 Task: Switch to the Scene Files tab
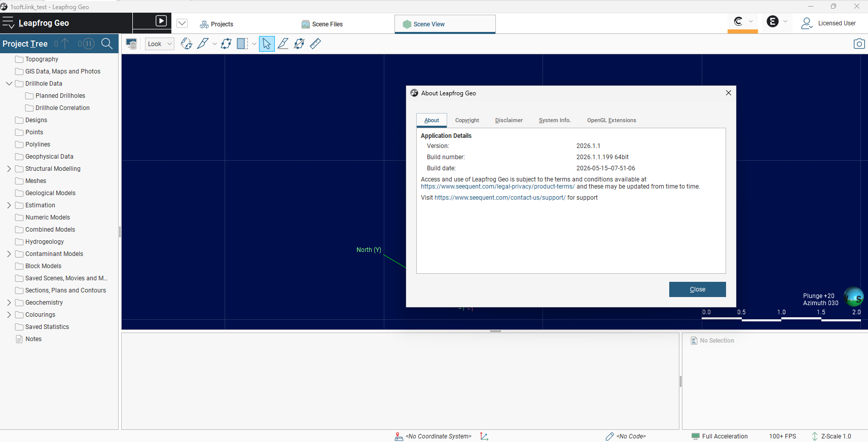tap(322, 24)
